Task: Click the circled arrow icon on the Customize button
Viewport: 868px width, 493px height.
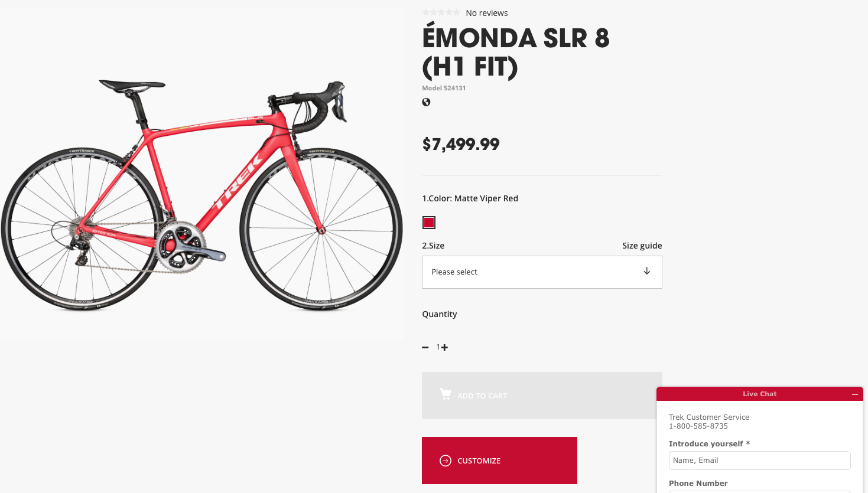Action: [x=445, y=460]
